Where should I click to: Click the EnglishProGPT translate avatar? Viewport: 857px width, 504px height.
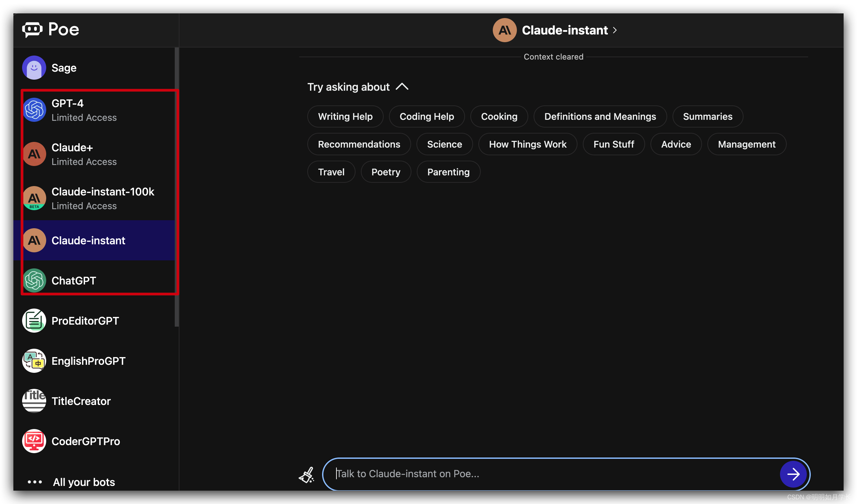pos(34,361)
